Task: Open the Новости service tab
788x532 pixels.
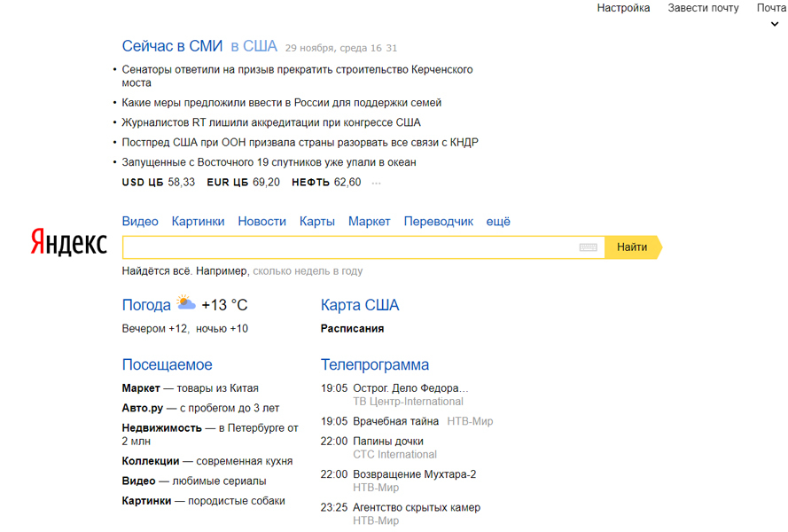Action: [261, 222]
